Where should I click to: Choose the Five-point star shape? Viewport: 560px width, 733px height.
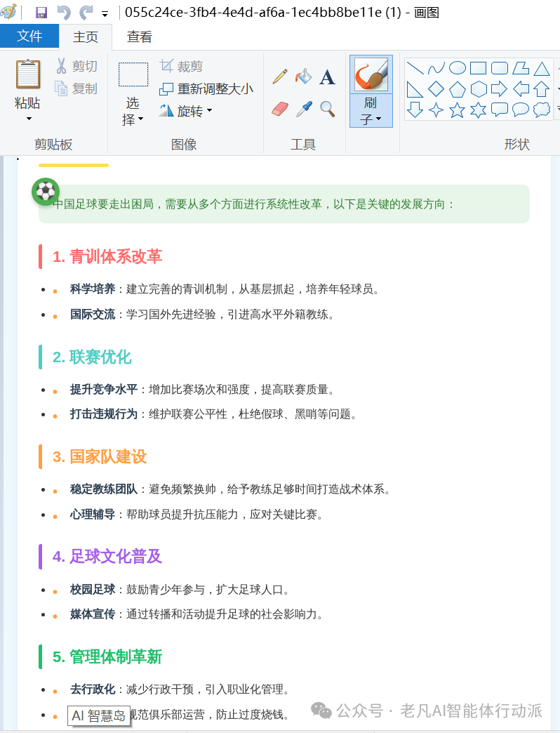[458, 110]
